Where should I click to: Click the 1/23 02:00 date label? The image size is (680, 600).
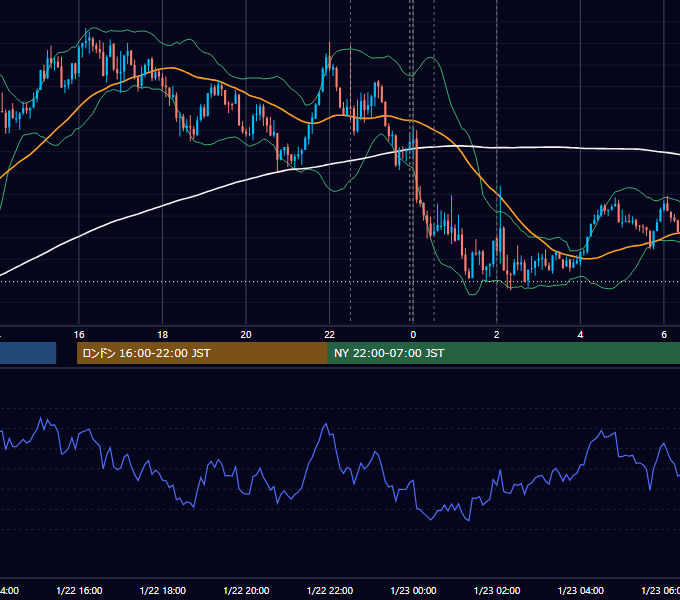[x=497, y=590]
